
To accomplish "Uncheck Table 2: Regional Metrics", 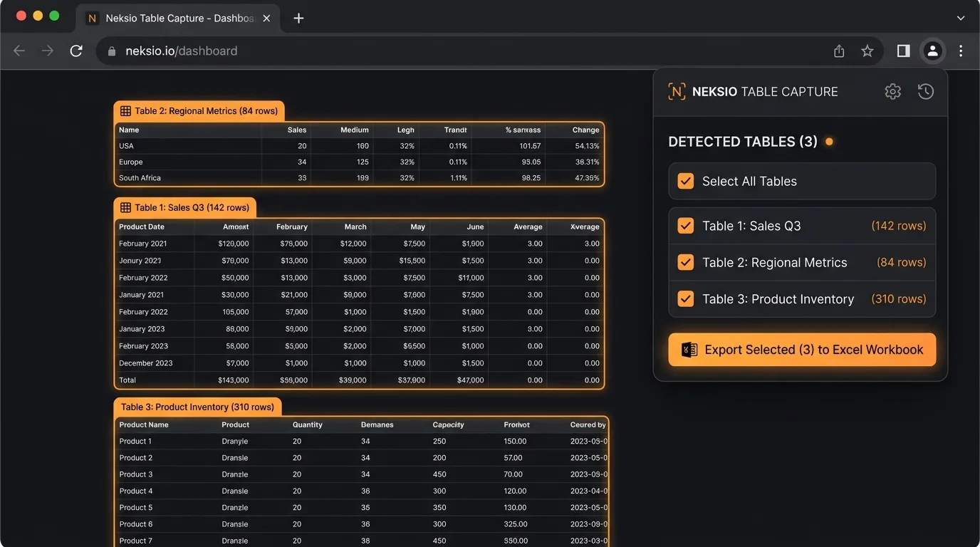I will (x=685, y=262).
